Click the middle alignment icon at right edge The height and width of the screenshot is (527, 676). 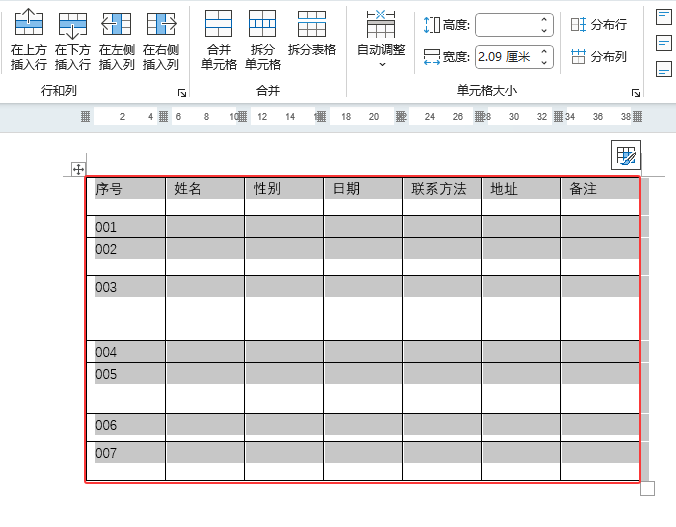coord(663,43)
